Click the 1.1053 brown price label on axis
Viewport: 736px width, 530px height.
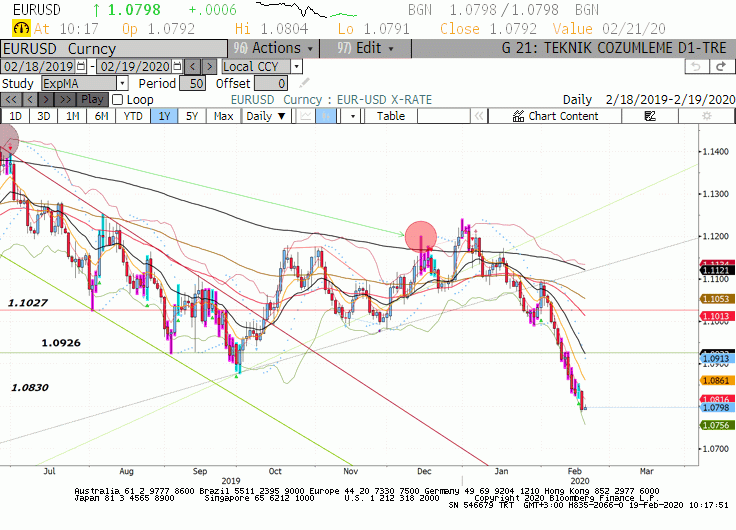click(716, 299)
